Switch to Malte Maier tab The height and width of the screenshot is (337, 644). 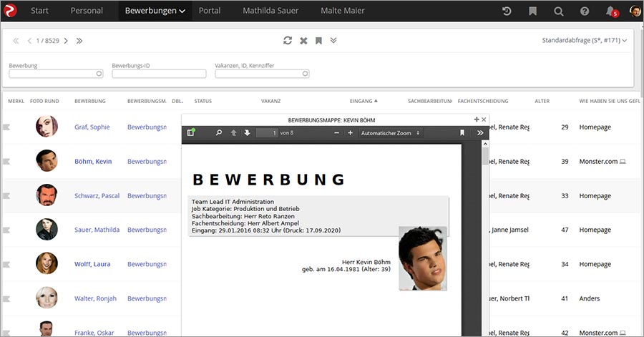[343, 11]
